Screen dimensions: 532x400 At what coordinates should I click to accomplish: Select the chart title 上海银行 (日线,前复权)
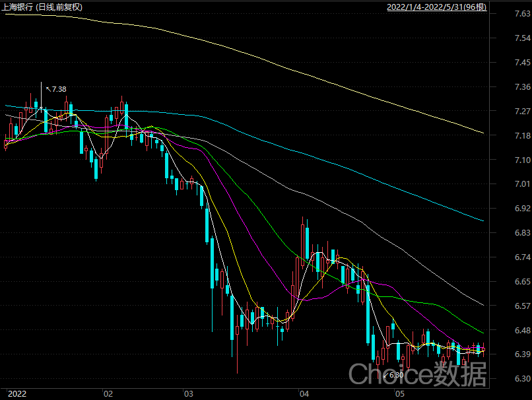click(x=42, y=7)
